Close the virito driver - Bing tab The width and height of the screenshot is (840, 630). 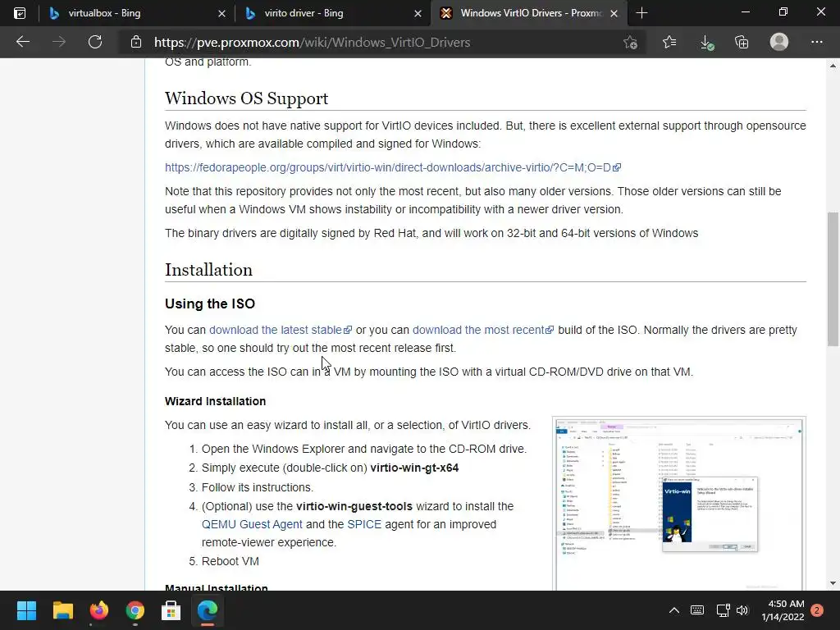pos(418,13)
